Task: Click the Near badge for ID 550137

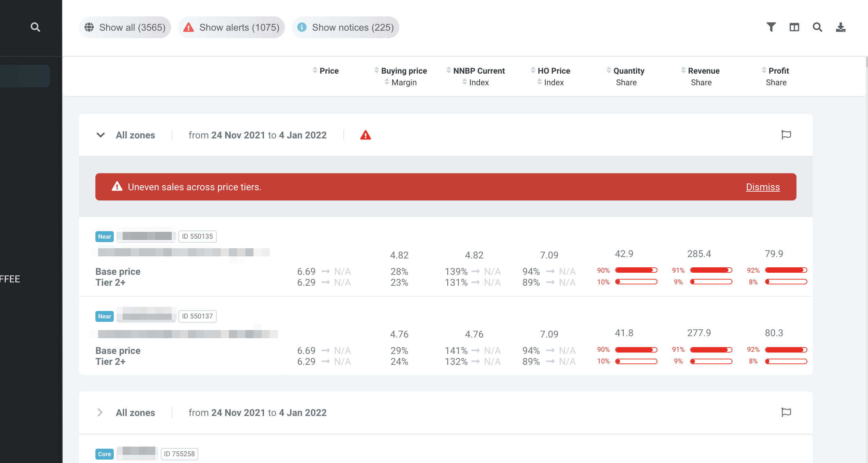Action: [x=105, y=316]
